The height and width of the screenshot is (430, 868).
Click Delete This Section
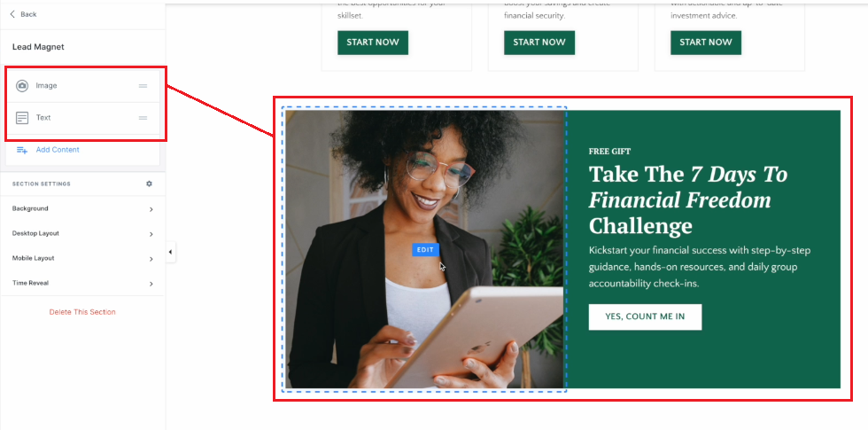tap(82, 312)
